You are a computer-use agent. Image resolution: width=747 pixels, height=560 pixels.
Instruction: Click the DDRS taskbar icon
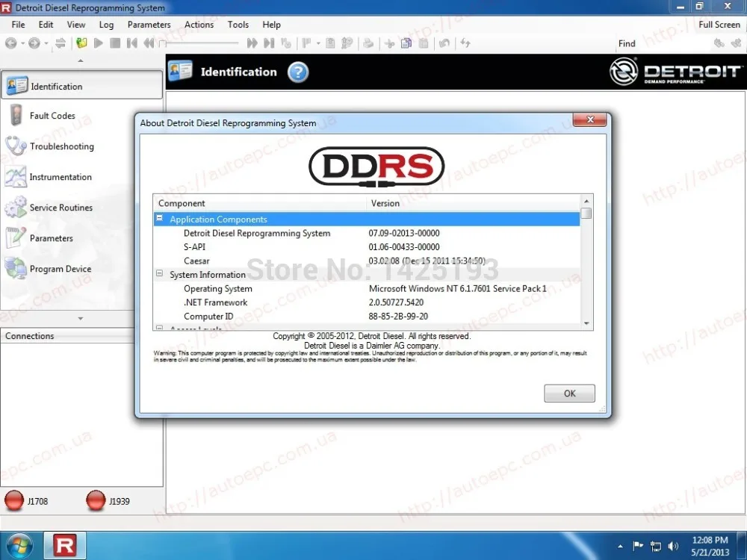tap(65, 546)
